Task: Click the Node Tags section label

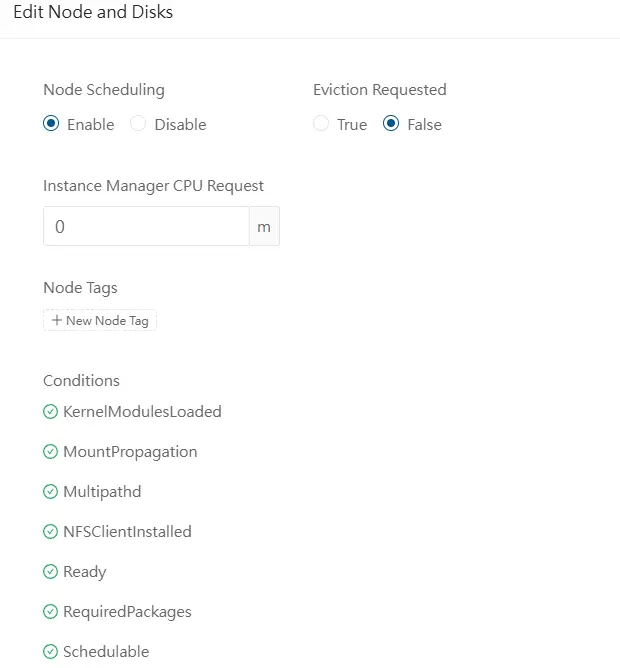Action: pos(80,288)
